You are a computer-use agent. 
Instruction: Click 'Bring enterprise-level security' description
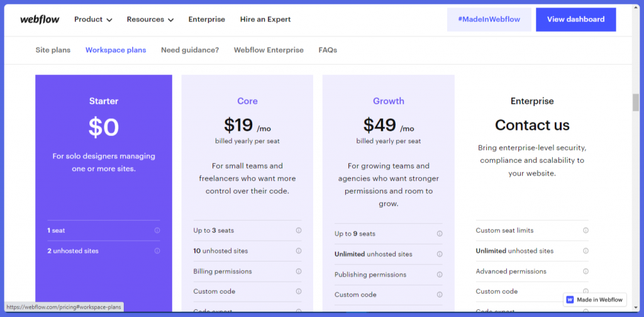[x=532, y=160]
